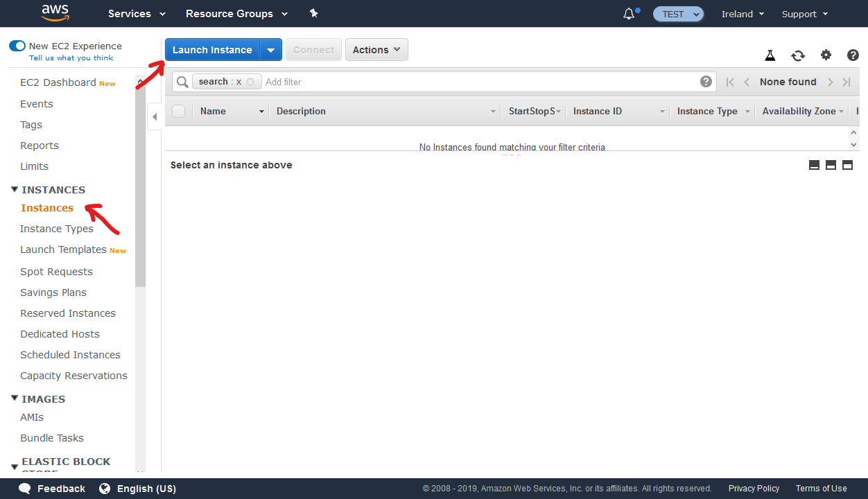Click the filter help question icon

[x=706, y=81]
